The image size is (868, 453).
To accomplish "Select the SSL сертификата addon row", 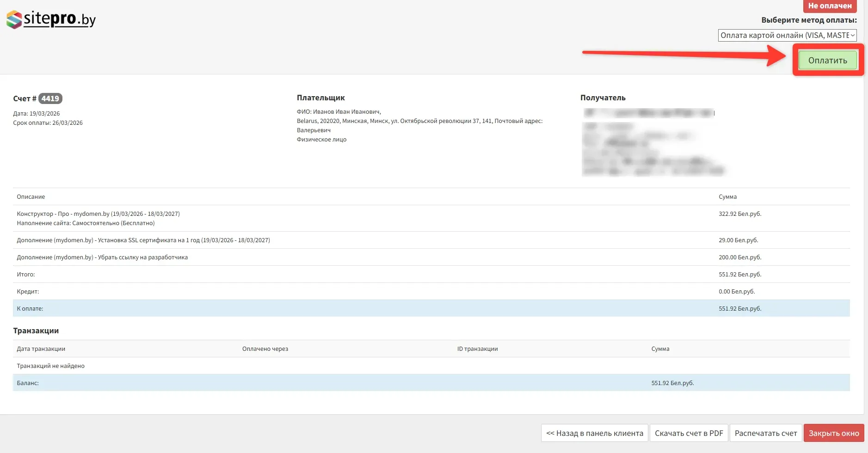I will tap(143, 240).
